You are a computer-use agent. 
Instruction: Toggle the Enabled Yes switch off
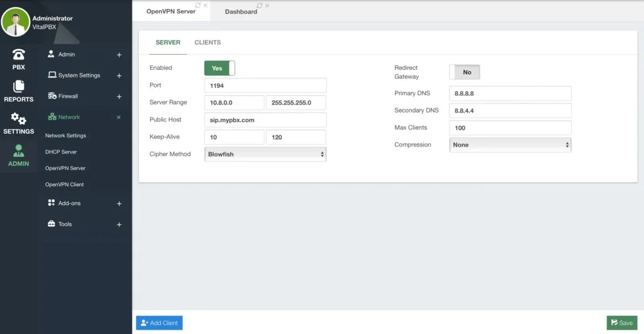click(219, 68)
